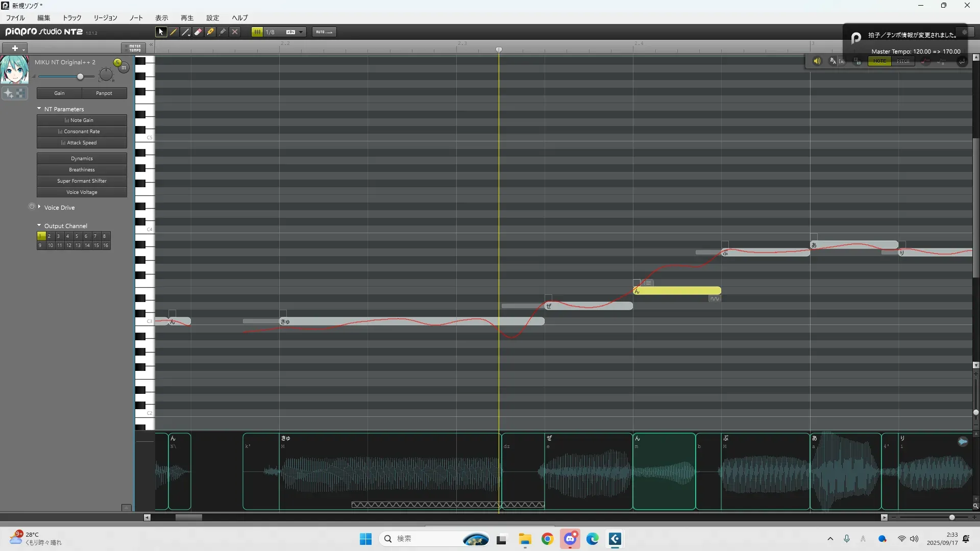Expand the Voice Drive section
The image size is (980, 551).
pyautogui.click(x=39, y=207)
